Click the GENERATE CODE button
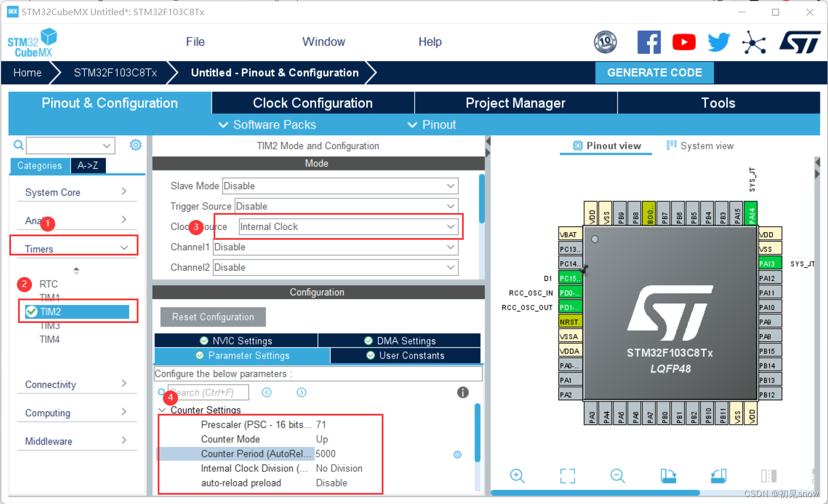The image size is (828, 504). (x=655, y=73)
